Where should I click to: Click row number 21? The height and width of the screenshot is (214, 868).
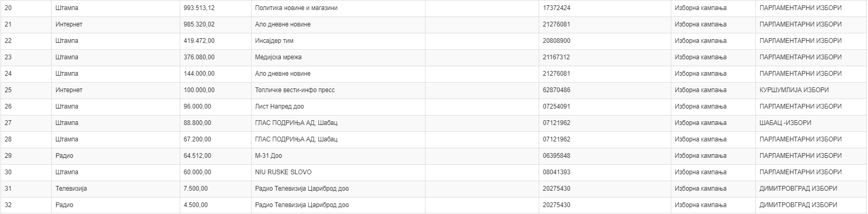pyautogui.click(x=8, y=24)
